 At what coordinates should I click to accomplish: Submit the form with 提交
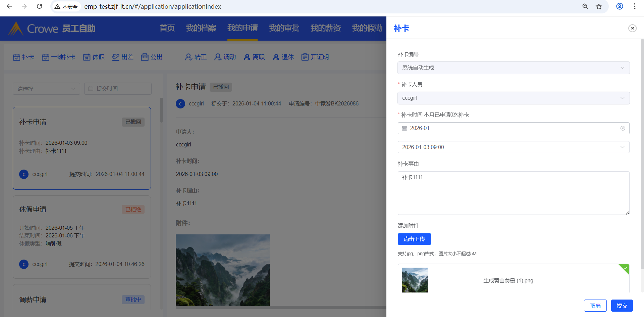tap(622, 306)
